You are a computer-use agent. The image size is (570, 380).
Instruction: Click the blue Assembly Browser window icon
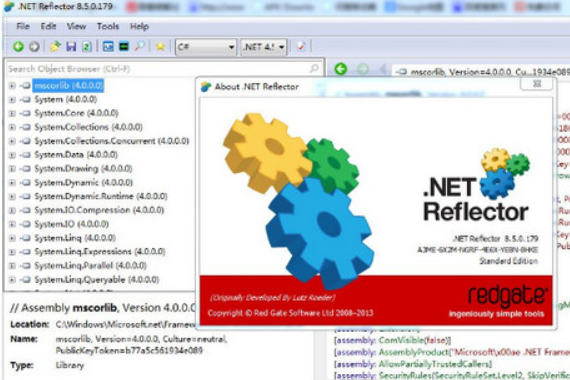(108, 47)
